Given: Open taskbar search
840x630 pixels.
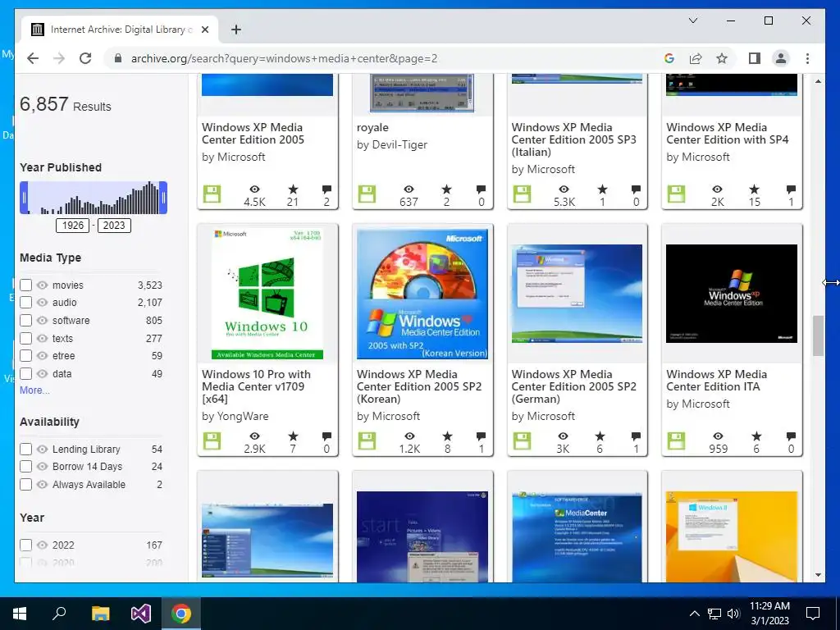Looking at the screenshot, I should [x=59, y=614].
